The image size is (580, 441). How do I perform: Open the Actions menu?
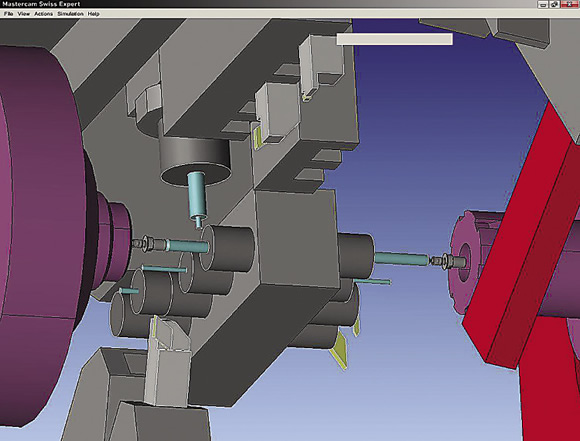coord(44,14)
